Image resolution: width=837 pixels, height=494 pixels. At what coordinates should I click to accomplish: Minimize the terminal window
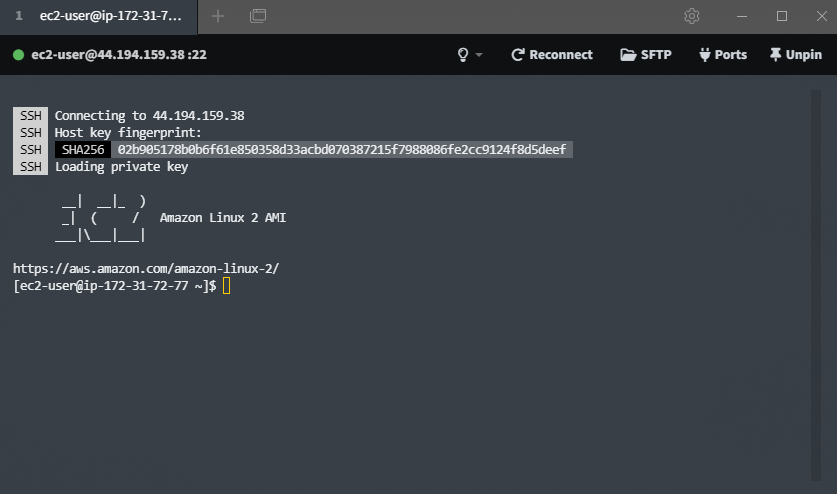[742, 16]
